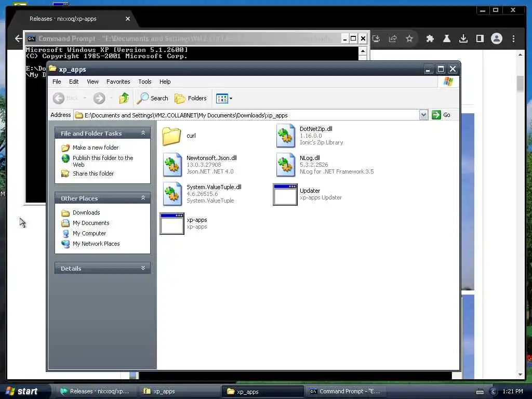Screen dimensions: 532x399
Task: Toggle the Folders pane button
Action: [x=190, y=98]
